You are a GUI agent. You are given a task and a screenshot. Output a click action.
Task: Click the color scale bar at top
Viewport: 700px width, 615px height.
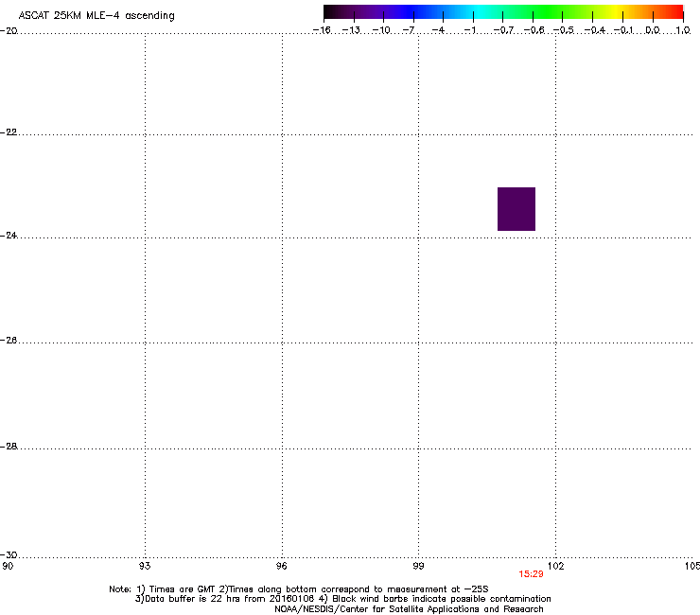tap(503, 12)
